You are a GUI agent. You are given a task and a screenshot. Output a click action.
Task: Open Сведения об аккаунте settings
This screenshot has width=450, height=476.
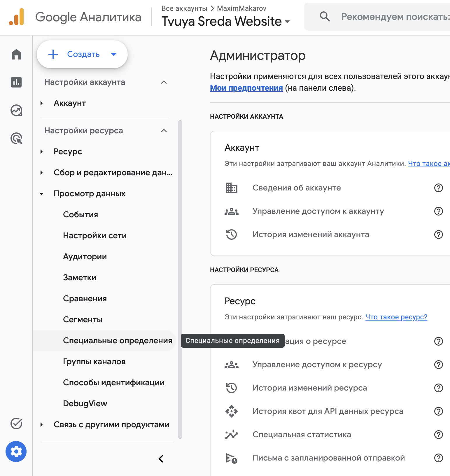click(297, 188)
